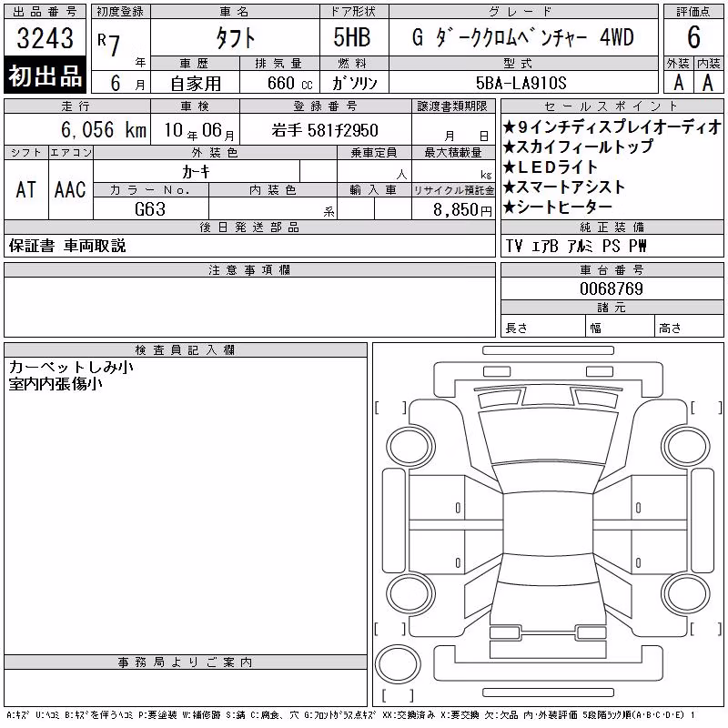Image resolution: width=728 pixels, height=728 pixels.
Task: Select the exterior color カーキ
Action: tap(196, 172)
